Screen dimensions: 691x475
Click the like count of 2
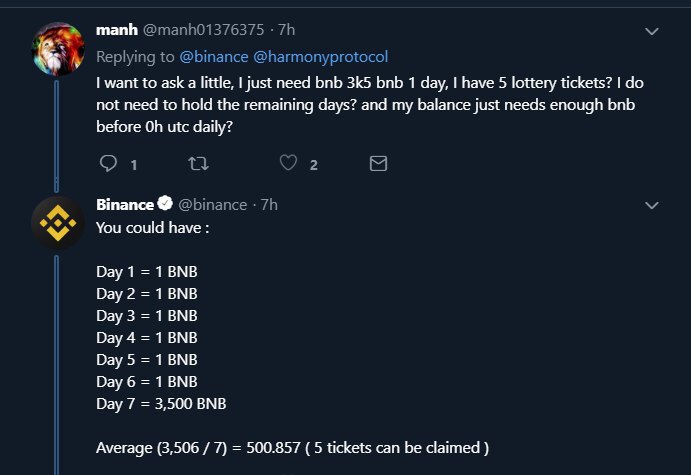(314, 164)
